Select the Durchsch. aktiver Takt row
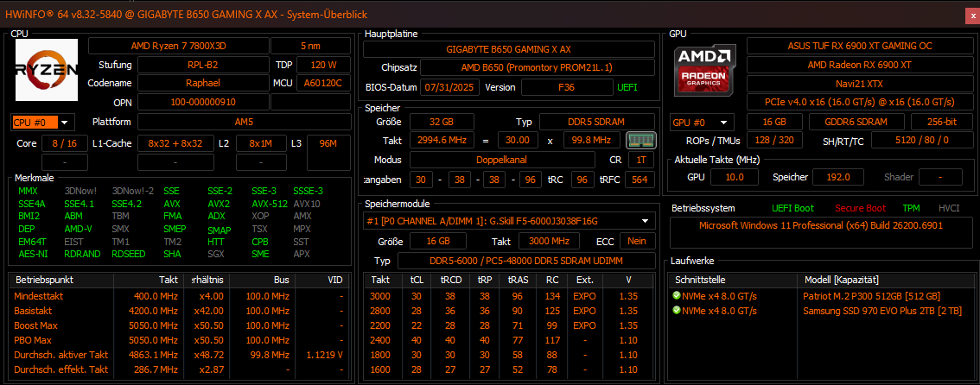Viewport: 980px width, 385px height. pos(178,355)
